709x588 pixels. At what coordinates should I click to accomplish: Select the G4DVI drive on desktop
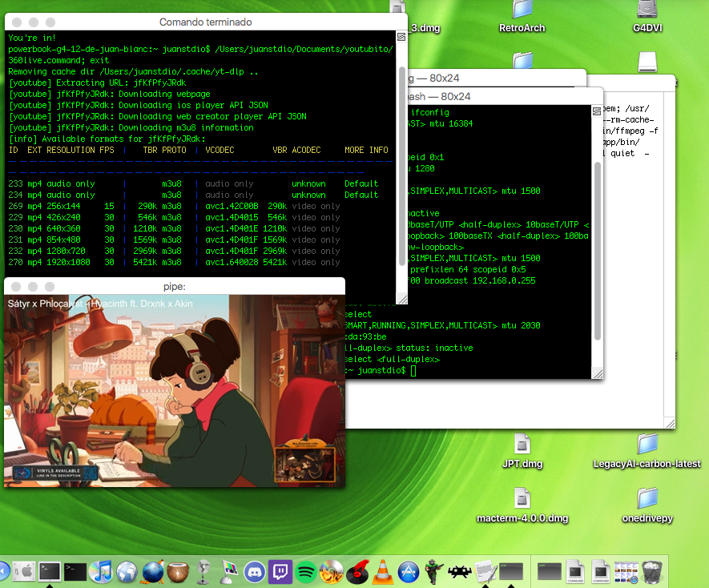(x=647, y=17)
